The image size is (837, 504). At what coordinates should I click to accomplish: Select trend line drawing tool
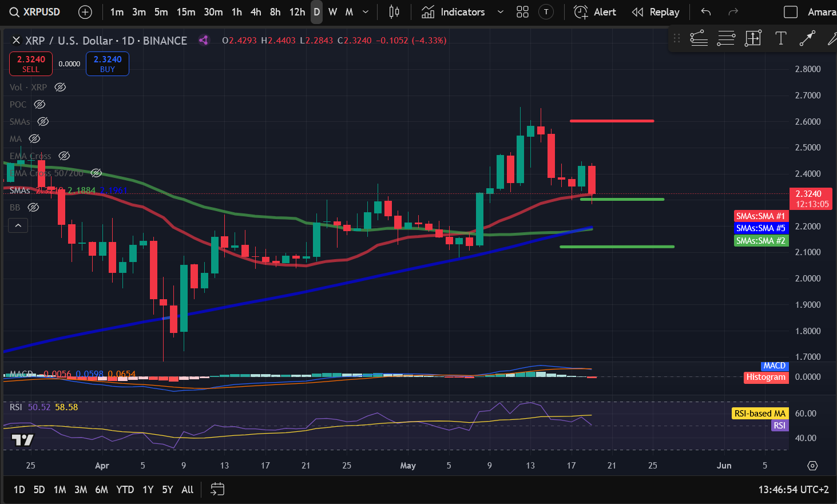(x=699, y=38)
